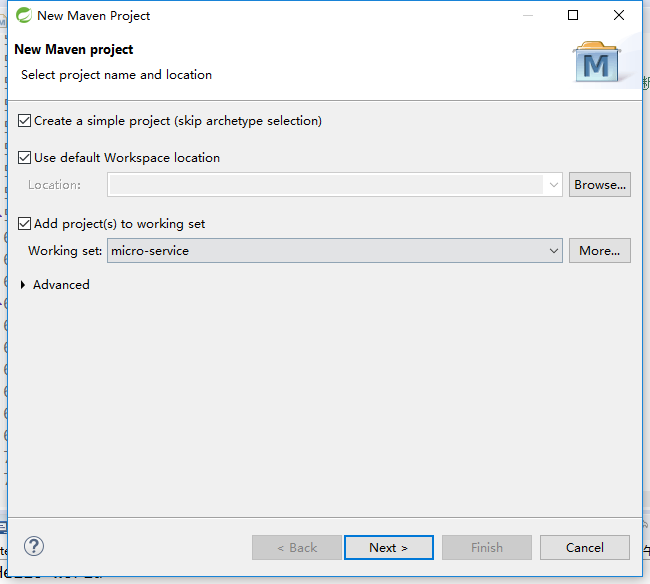Open help with the question mark icon
Screen dimensions: 650x584
[x=34, y=546]
